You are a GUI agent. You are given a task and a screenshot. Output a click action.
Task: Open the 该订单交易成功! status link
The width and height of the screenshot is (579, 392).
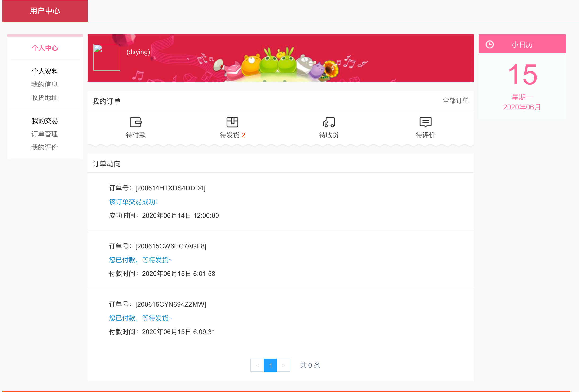[x=133, y=202]
